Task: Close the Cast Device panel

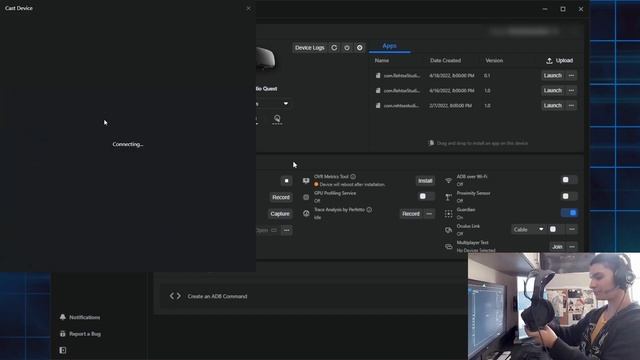Action: point(248,8)
